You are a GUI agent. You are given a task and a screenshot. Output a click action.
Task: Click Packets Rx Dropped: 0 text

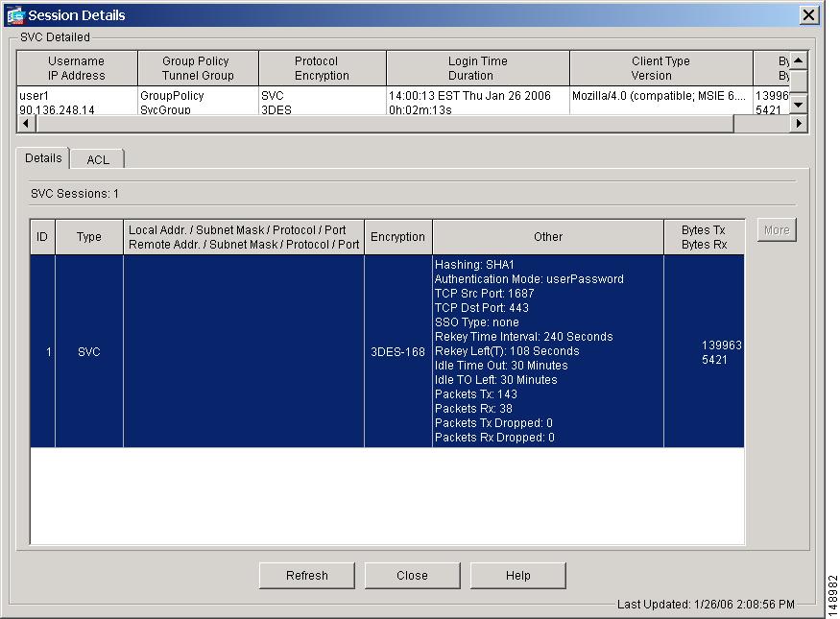pos(494,438)
